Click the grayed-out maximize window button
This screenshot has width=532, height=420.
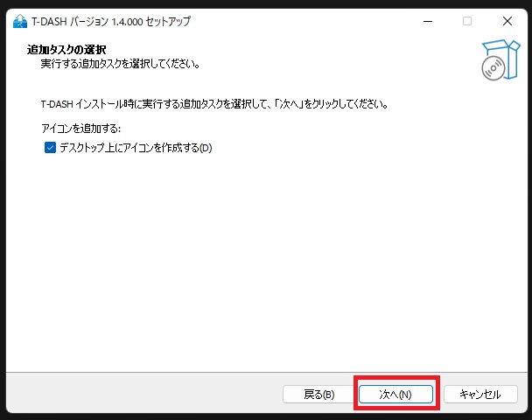coord(467,21)
